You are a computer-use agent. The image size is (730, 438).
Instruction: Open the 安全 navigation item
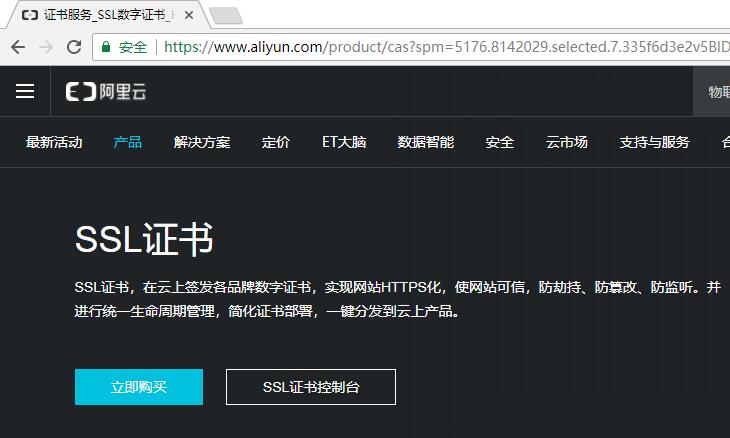click(x=500, y=142)
